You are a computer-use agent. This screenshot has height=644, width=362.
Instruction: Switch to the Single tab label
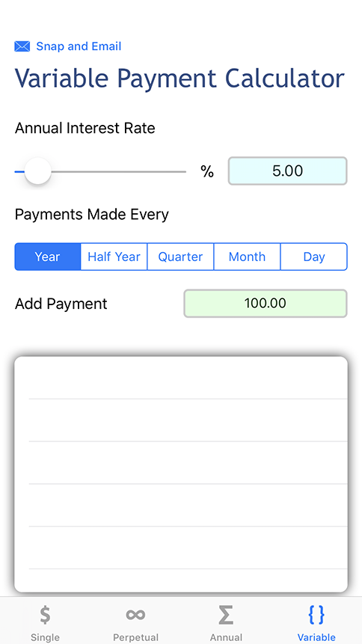(x=45, y=637)
